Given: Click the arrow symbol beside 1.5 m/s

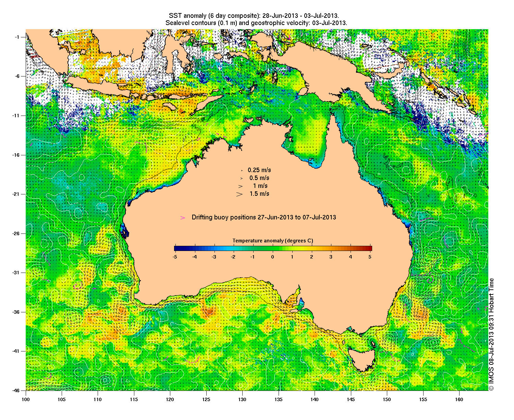Looking at the screenshot, I should click(239, 194).
